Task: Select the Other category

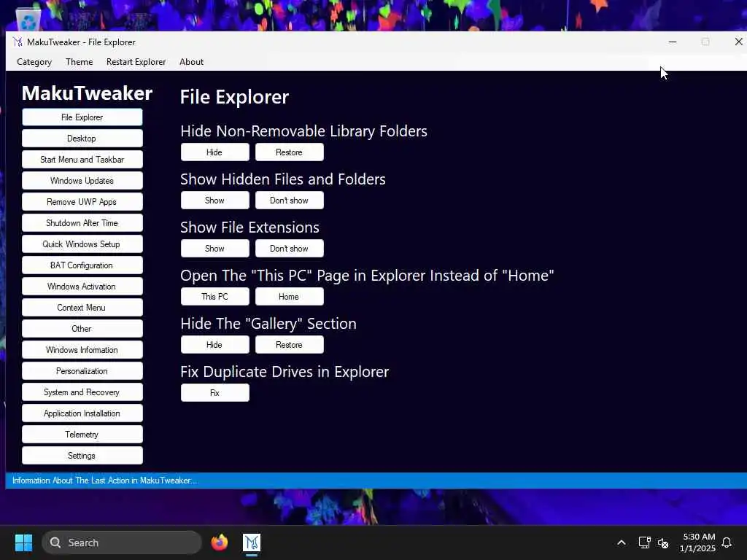Action: [x=82, y=329]
